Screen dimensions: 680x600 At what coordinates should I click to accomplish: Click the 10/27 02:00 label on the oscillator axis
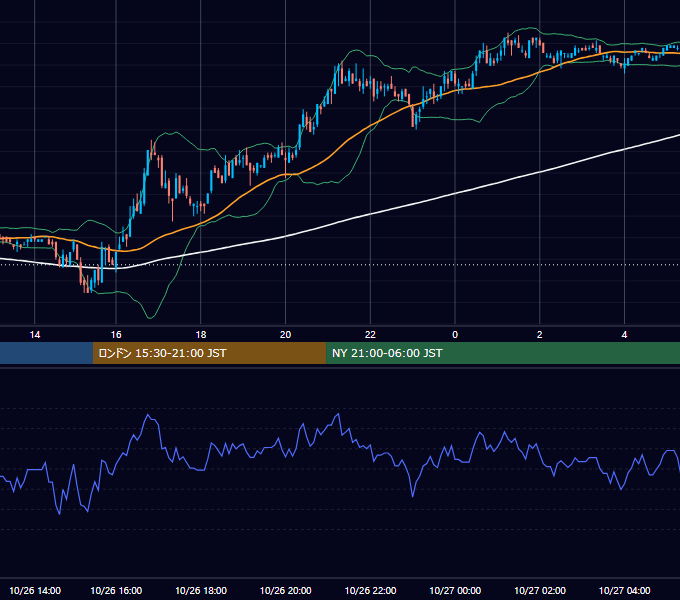coord(540,590)
